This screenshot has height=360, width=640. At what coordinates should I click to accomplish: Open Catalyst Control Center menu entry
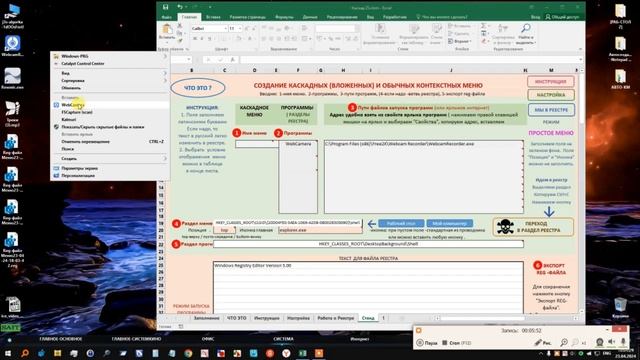click(x=110, y=63)
